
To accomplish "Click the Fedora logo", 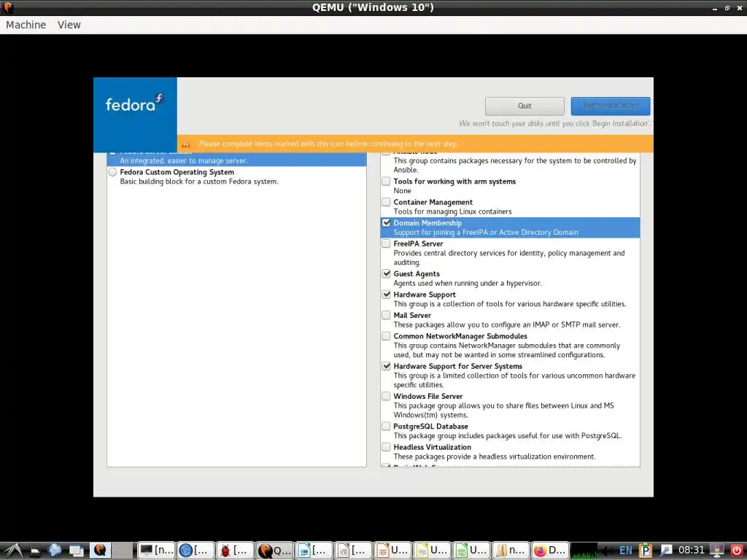I will click(x=134, y=102).
